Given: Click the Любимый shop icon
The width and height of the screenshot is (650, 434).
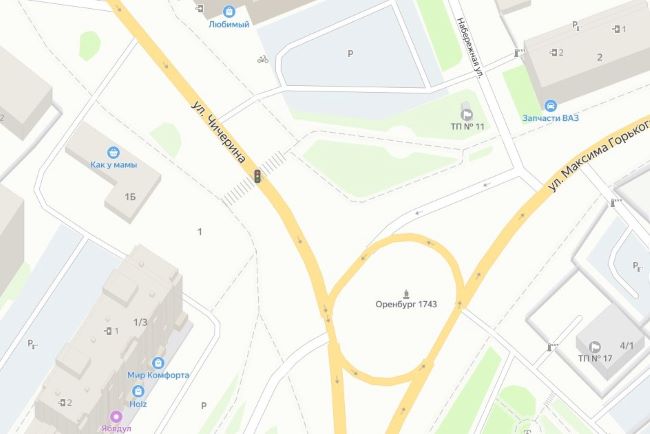Looking at the screenshot, I should [229, 11].
